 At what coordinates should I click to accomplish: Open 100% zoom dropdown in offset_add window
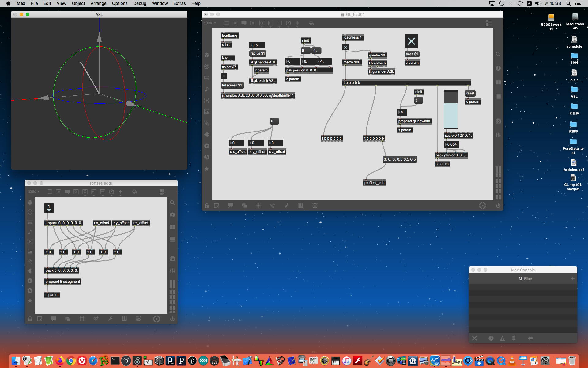33,192
